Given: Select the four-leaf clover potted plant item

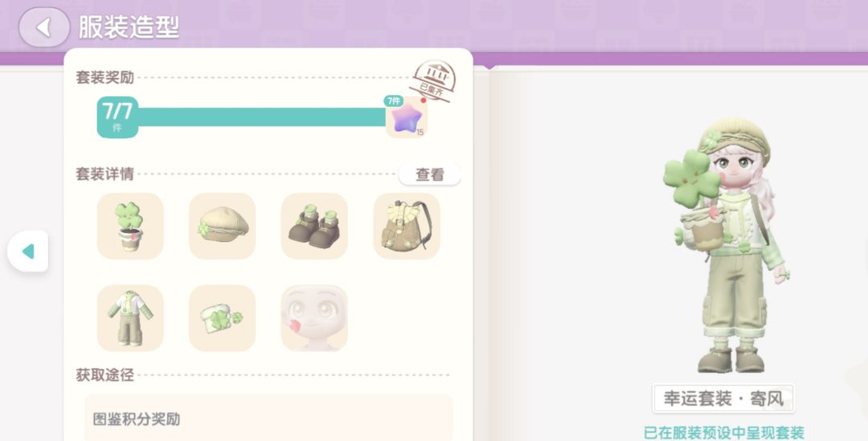Looking at the screenshot, I should point(130,226).
